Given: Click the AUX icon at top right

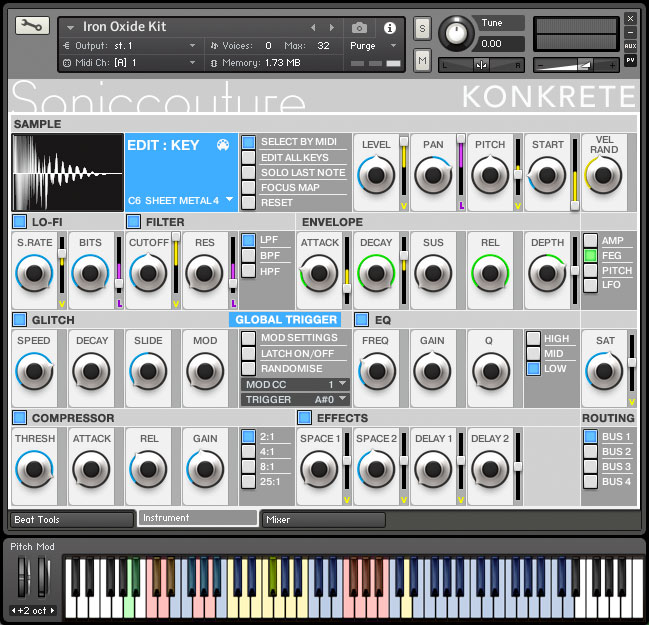Looking at the screenshot, I should click(630, 46).
